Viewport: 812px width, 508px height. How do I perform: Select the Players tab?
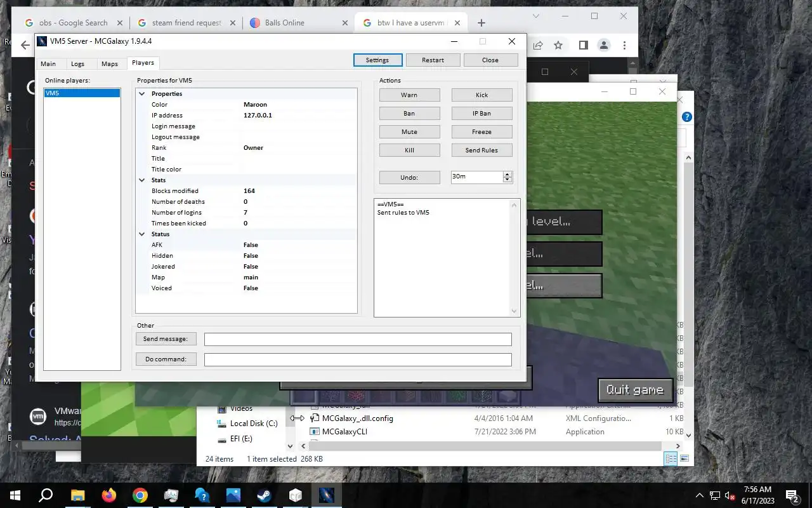143,63
